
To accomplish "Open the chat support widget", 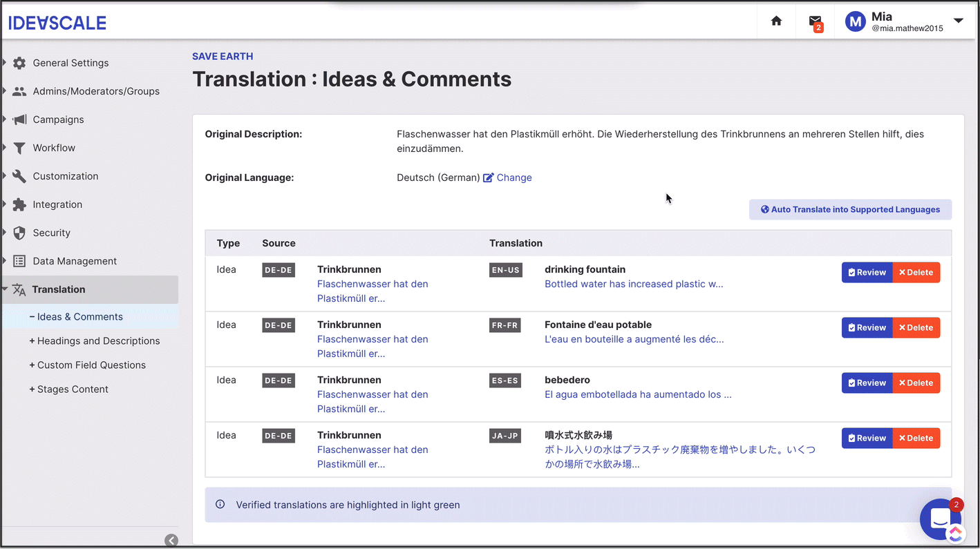I will 941,519.
